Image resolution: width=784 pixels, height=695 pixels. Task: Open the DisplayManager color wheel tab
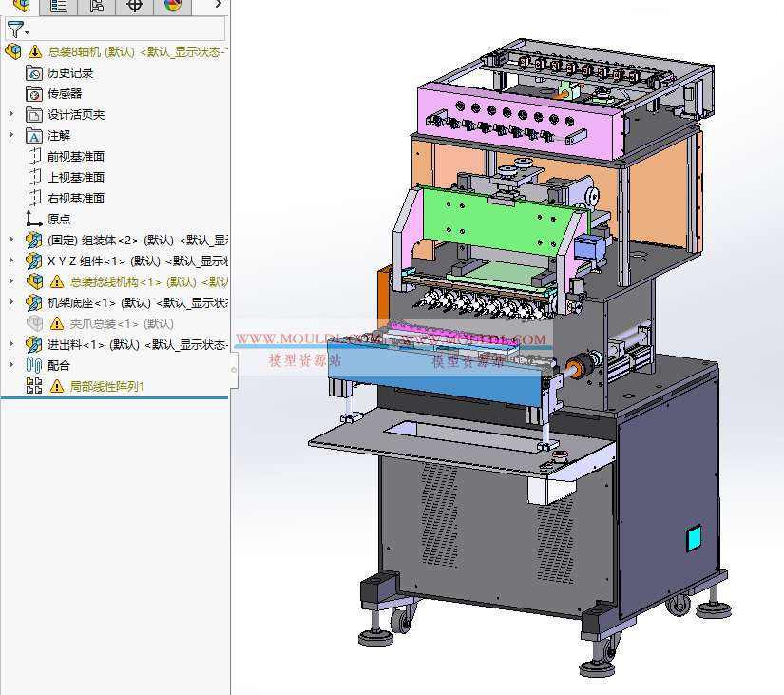[171, 7]
